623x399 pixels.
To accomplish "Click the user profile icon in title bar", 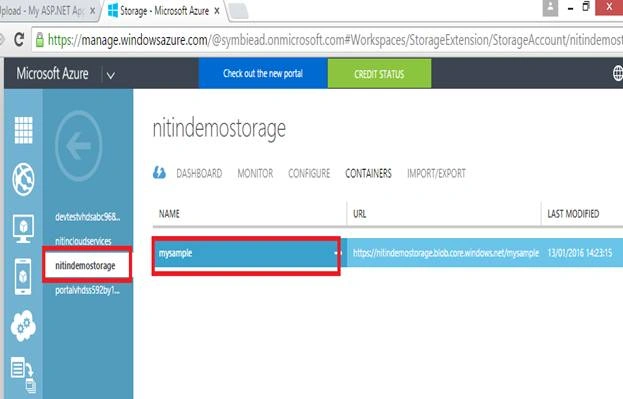I will pyautogui.click(x=550, y=8).
